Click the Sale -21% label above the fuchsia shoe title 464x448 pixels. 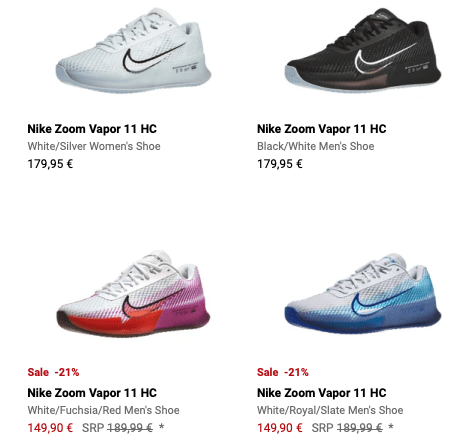53,372
